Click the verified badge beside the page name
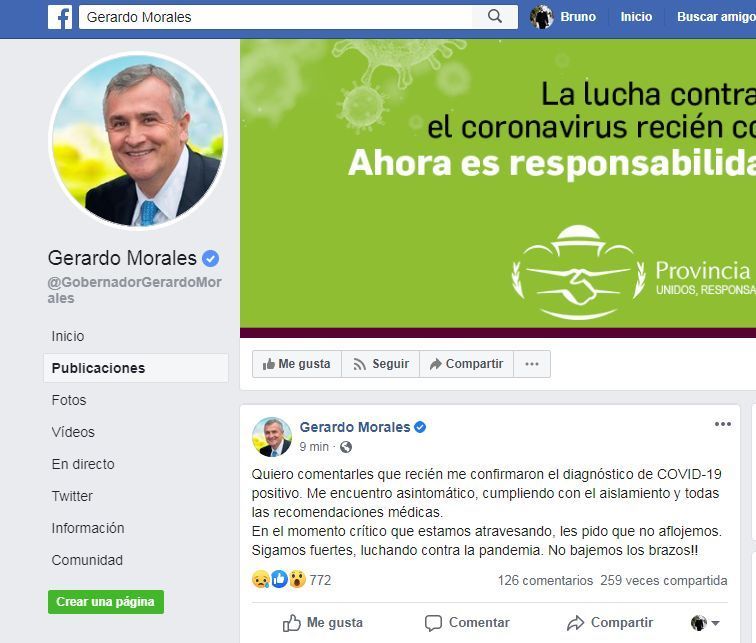Screen dimensions: 756x643 pyautogui.click(x=210, y=258)
